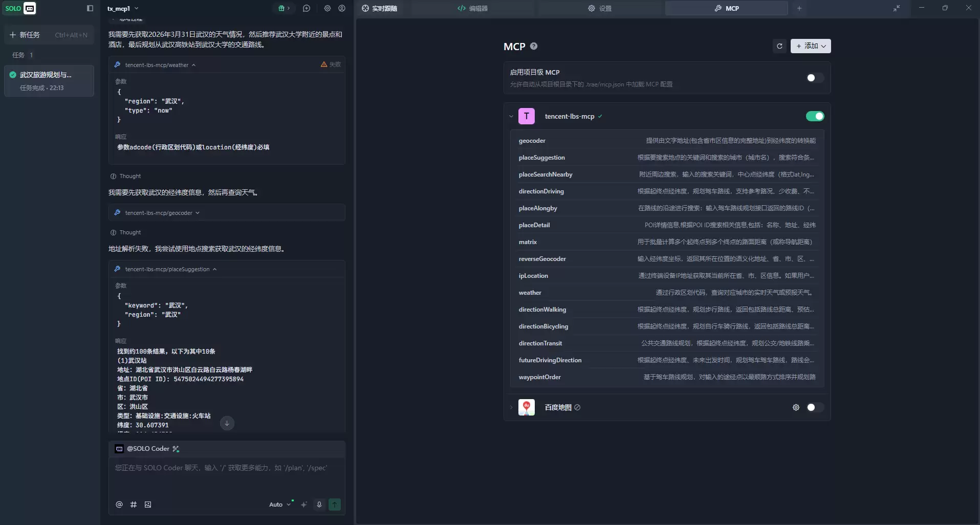The image size is (980, 525).
Task: Click the 百度地图 map pin logo
Action: tap(527, 407)
